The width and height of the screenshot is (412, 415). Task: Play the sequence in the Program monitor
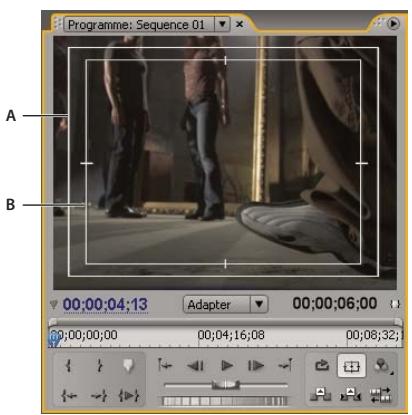tap(227, 366)
